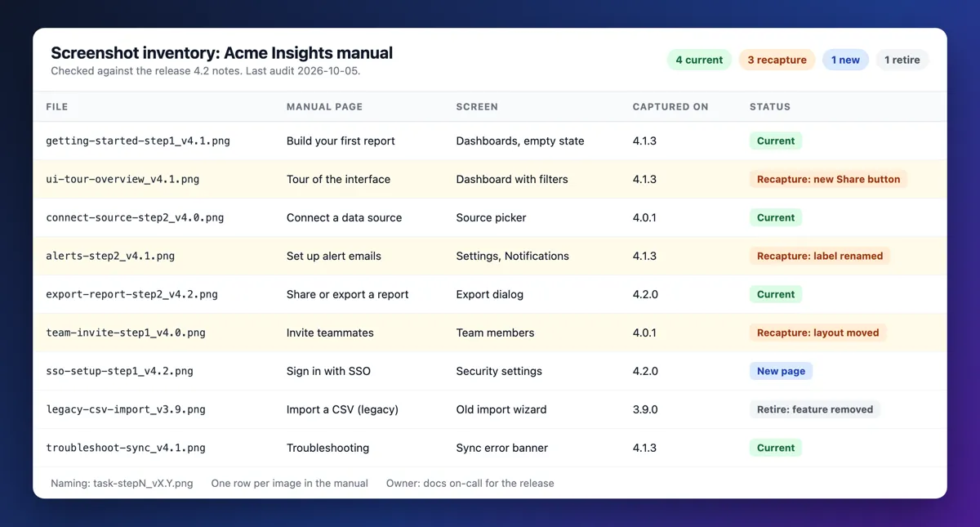
Task: Click Current status in export-report row
Action: click(776, 294)
